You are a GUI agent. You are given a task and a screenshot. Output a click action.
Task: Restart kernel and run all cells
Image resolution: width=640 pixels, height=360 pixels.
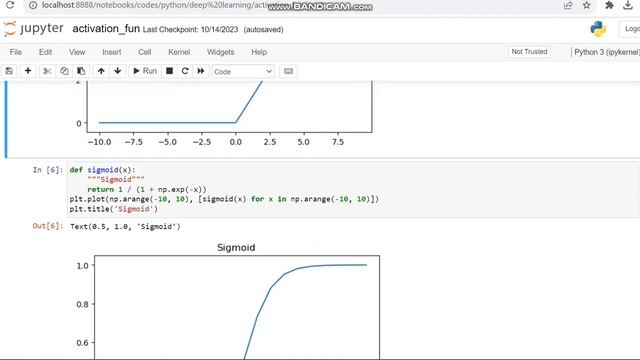point(201,71)
